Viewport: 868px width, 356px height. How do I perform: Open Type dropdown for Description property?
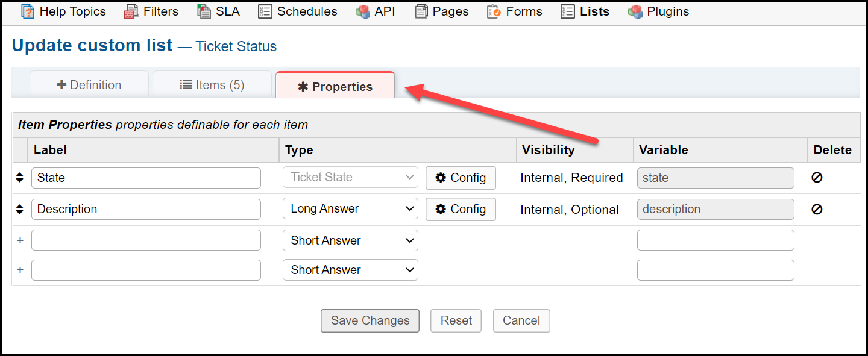click(350, 209)
